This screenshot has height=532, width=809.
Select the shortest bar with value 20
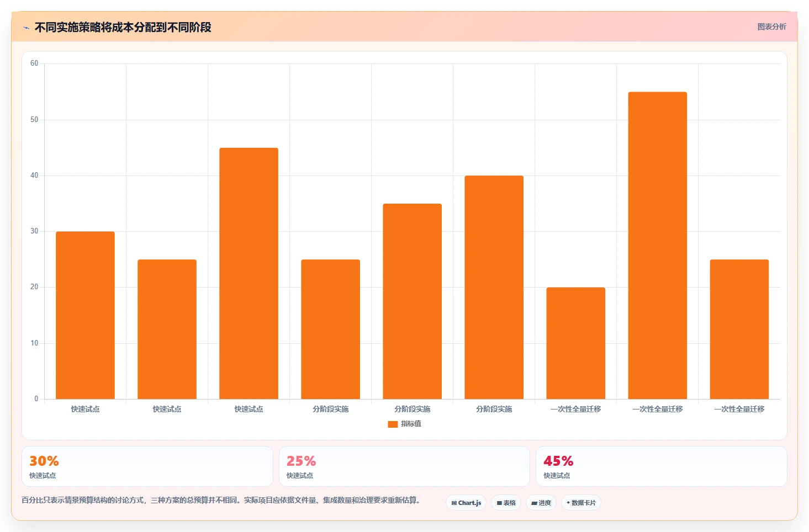click(576, 343)
